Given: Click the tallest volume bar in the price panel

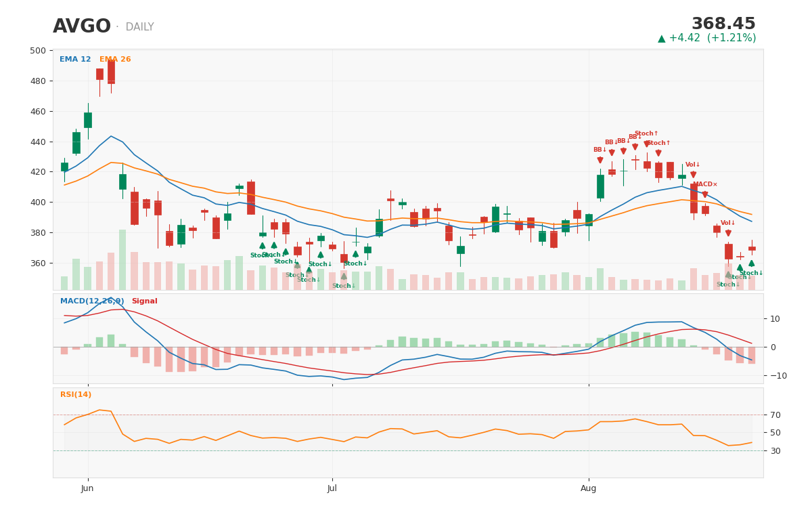Looking at the screenshot, I should point(122,260).
